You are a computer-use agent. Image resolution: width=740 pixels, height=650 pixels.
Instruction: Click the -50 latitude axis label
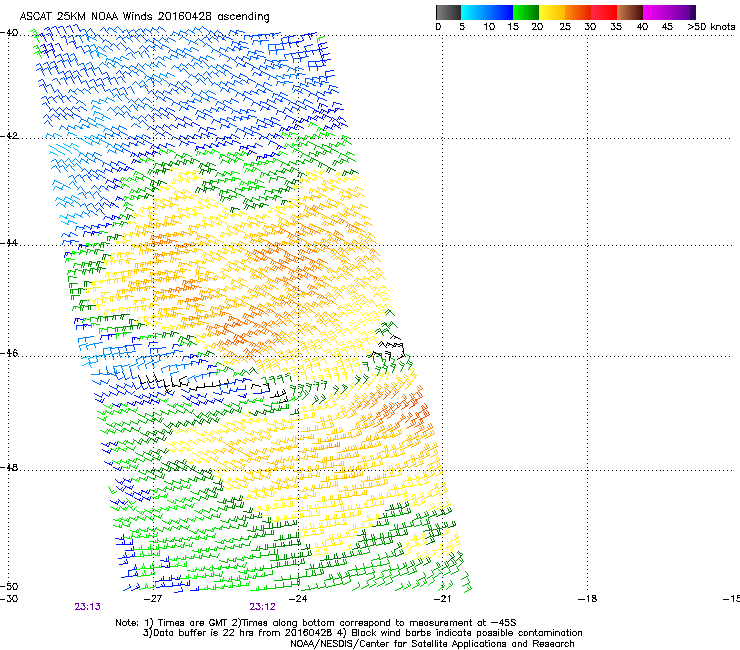pyautogui.click(x=9, y=586)
